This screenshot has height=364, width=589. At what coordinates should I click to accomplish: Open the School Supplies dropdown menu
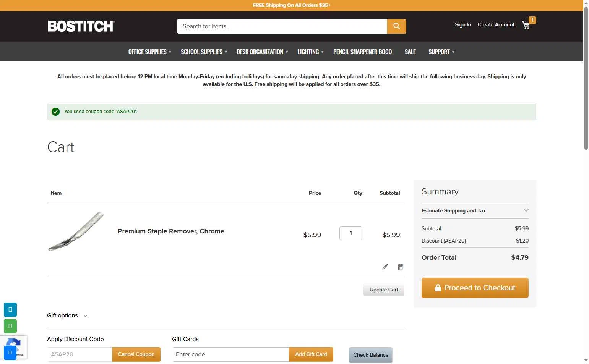pos(204,52)
